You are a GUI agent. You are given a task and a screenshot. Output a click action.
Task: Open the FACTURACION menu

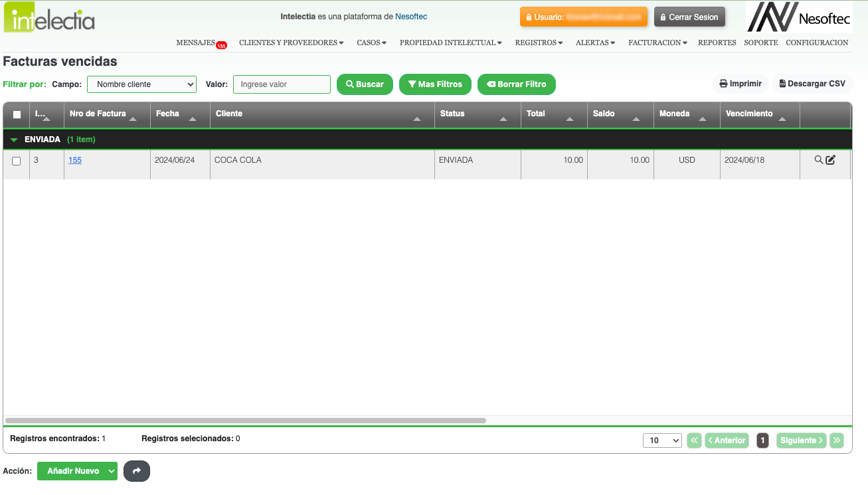tap(657, 43)
